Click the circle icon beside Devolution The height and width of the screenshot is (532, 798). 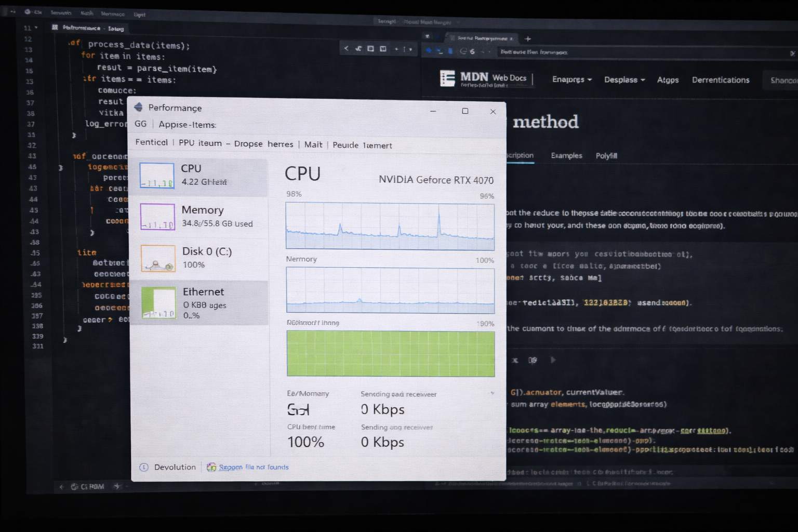pyautogui.click(x=144, y=467)
